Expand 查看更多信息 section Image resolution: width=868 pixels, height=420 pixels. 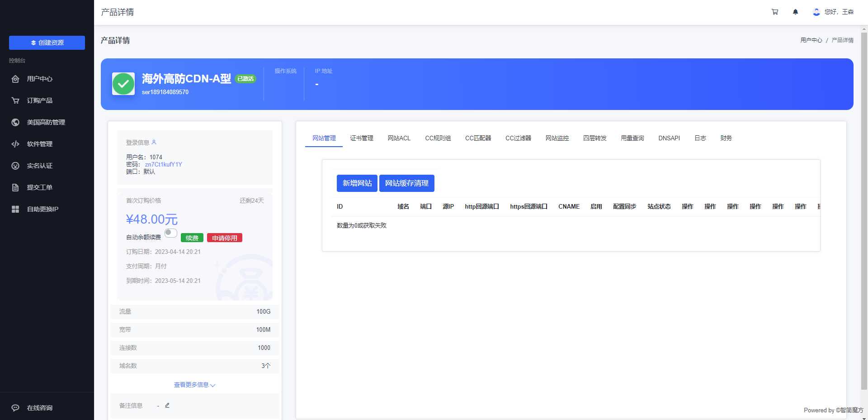point(194,384)
